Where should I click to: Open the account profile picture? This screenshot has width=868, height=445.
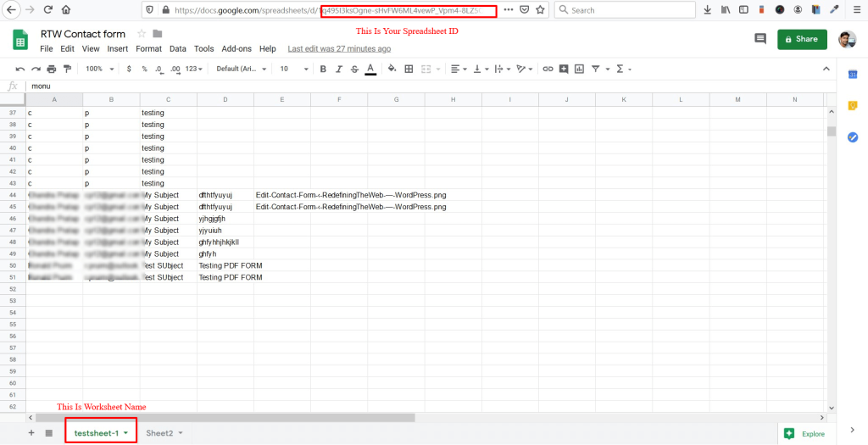pos(847,39)
